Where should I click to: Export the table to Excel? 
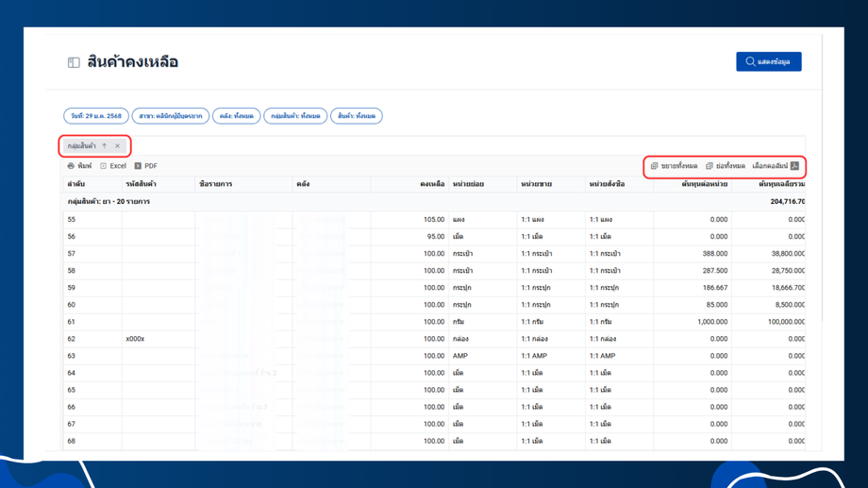112,166
